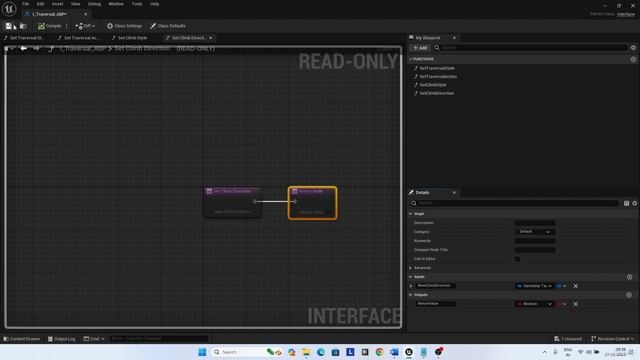Open the Output Log
This screenshot has height=360, width=640.
click(62, 339)
